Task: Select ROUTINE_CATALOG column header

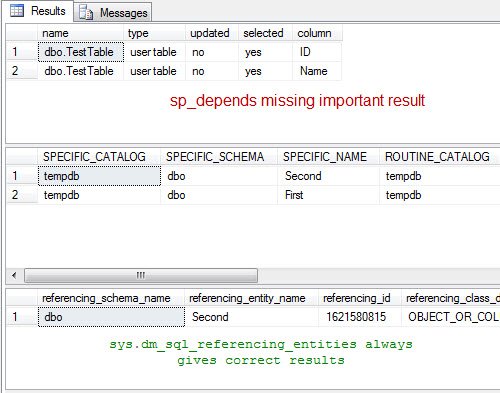Action: click(440, 157)
